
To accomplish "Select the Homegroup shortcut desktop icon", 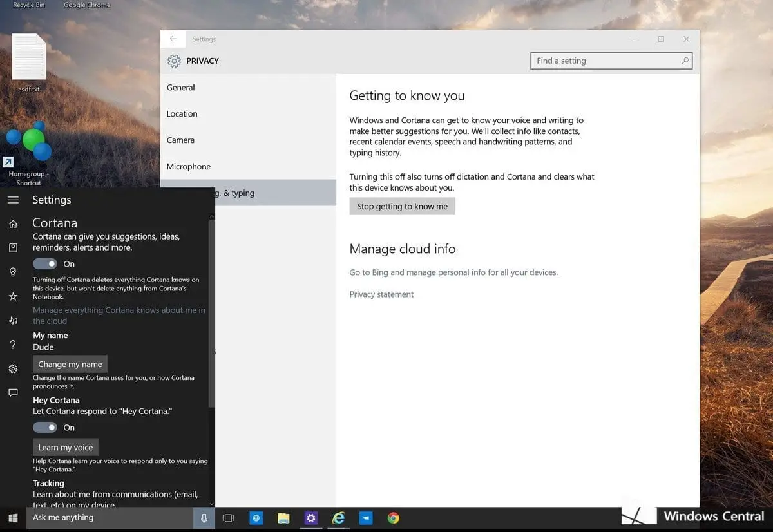I will [x=29, y=153].
